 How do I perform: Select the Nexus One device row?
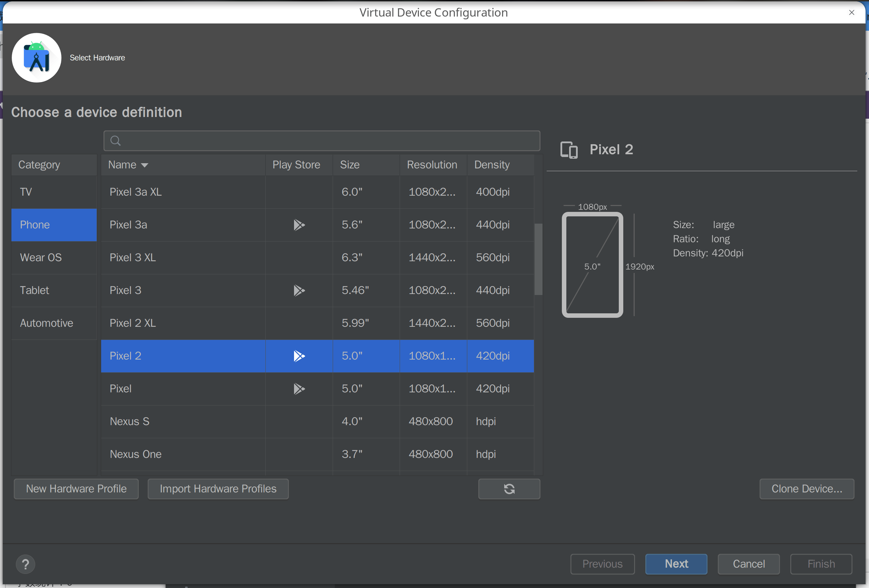point(318,454)
